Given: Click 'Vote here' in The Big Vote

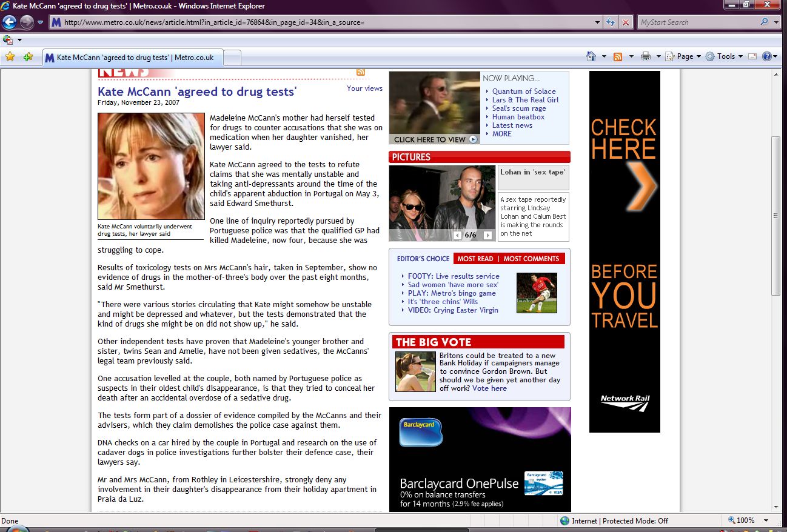Looking at the screenshot, I should (x=489, y=388).
